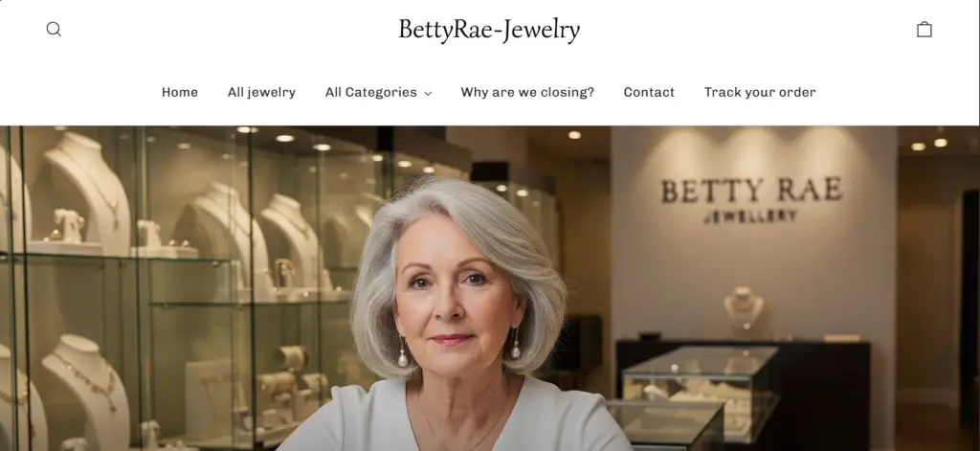Screen dimensions: 980x451
Task: Click the necklace bust on the back counter
Action: [743, 308]
